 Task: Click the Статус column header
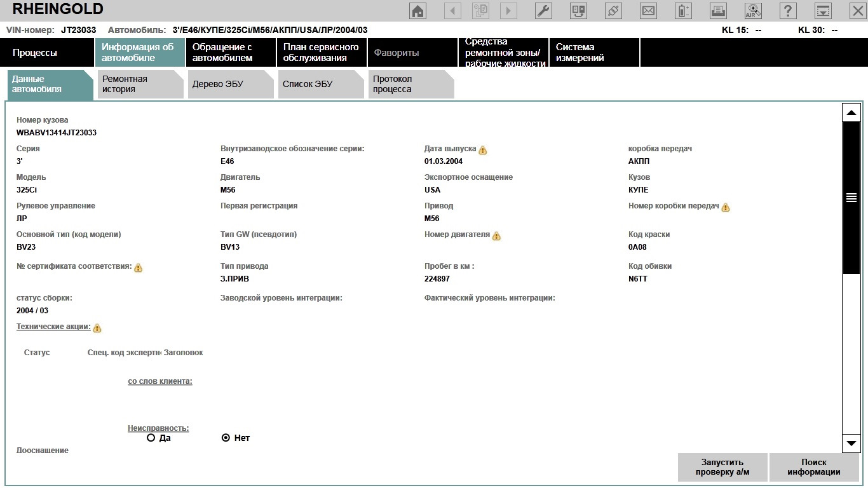pos(37,353)
